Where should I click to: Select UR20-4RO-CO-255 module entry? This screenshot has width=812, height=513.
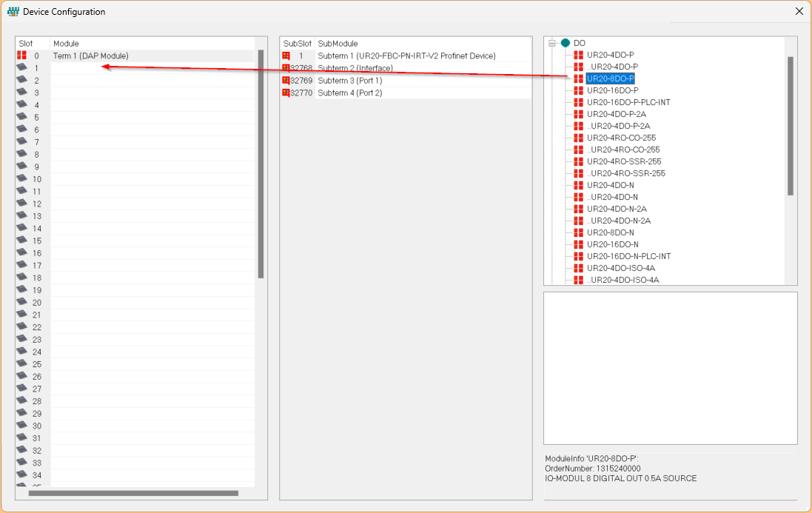[x=622, y=138]
